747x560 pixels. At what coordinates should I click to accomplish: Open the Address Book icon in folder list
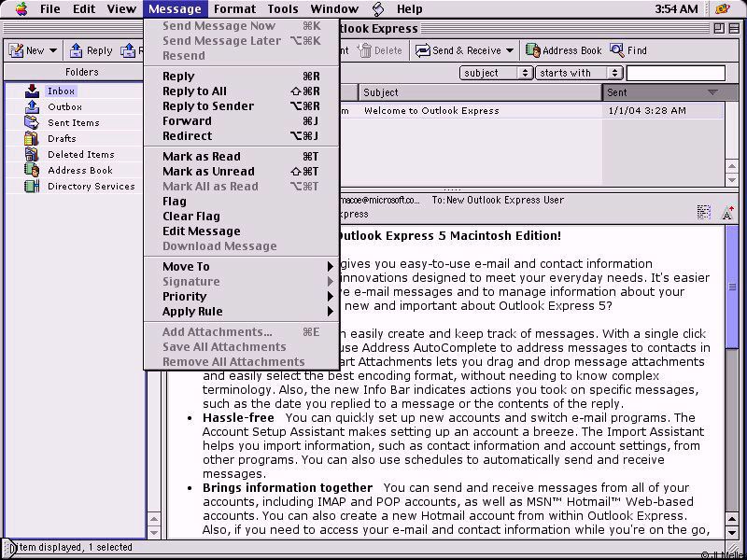[x=32, y=170]
